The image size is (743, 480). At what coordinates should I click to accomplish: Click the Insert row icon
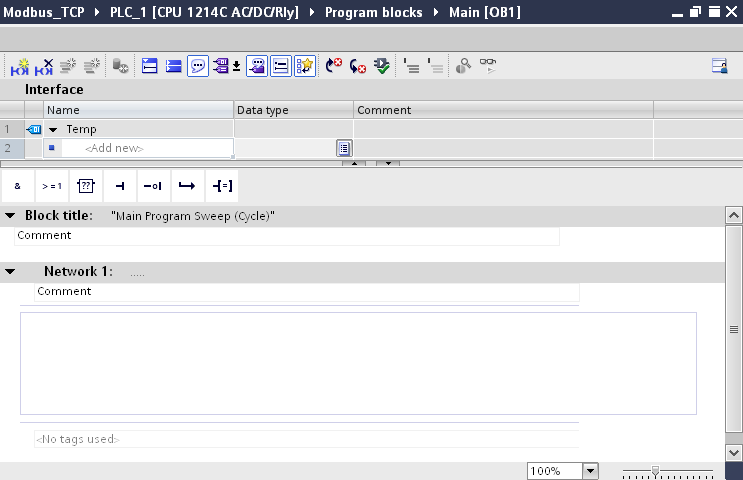pyautogui.click(x=68, y=66)
